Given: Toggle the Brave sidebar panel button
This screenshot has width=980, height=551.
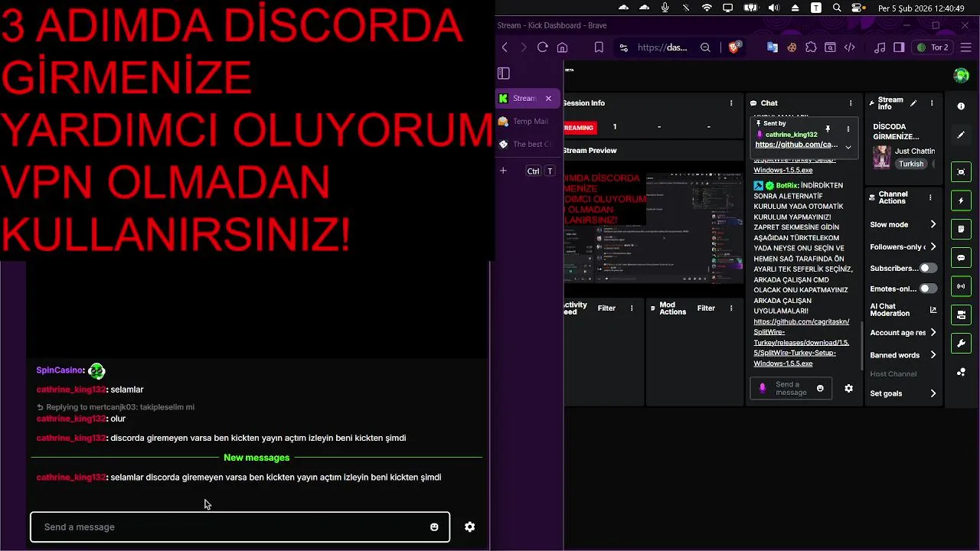Looking at the screenshot, I should pyautogui.click(x=899, y=47).
